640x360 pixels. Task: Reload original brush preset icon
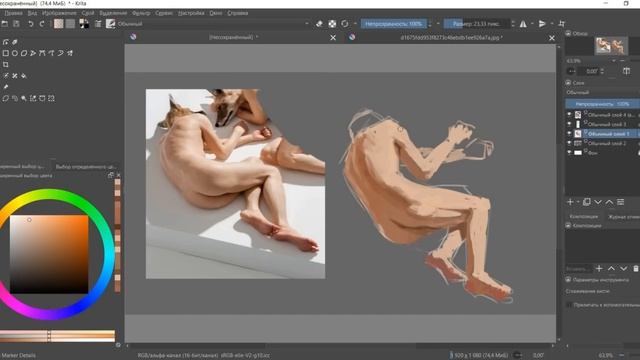[345, 24]
